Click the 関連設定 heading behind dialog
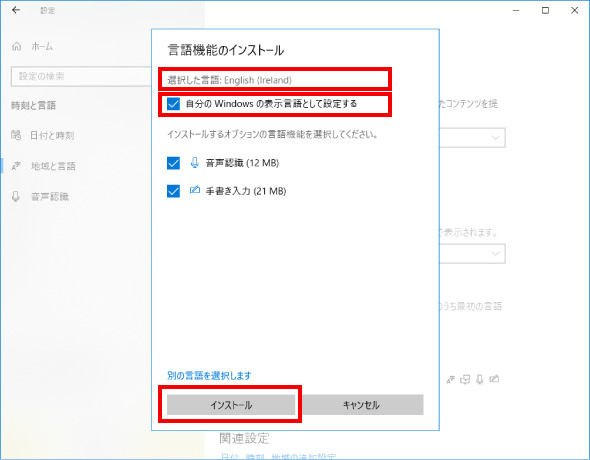The image size is (590, 460). point(244,439)
